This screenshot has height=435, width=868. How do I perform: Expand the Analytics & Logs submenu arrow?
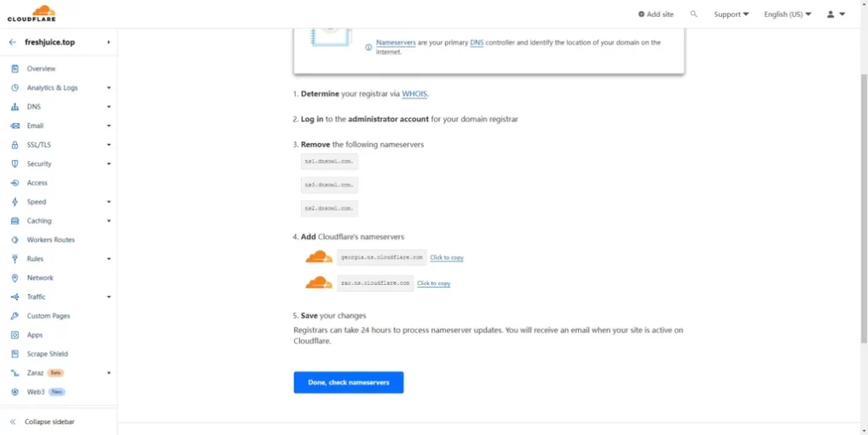109,88
